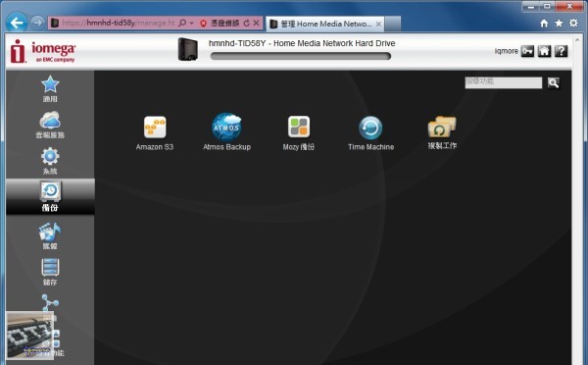Open Time Machine settings

coord(370,132)
